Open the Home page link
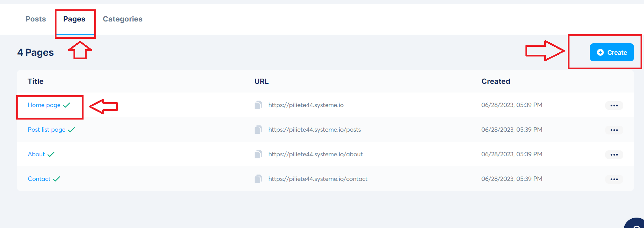Screen dimensions: 644x228 [x=44, y=105]
